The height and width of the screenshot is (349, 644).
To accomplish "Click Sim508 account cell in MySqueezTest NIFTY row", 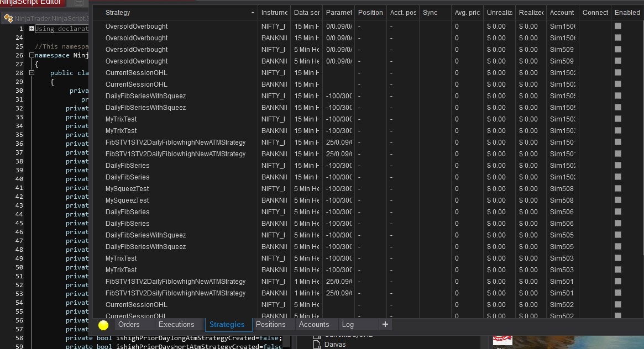I will (562, 189).
